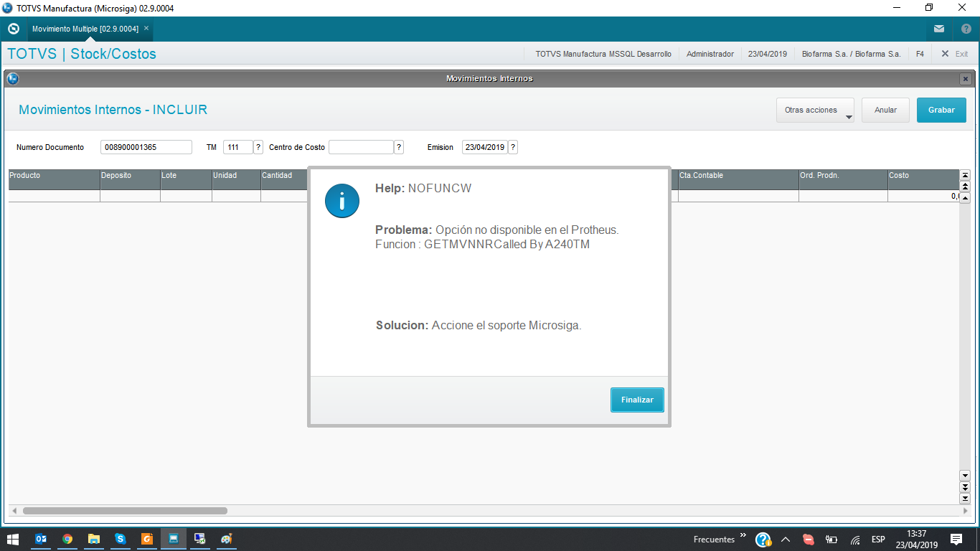
Task: Click the Biofarma S.a. / Biofarma S.a. company label
Action: click(x=851, y=54)
